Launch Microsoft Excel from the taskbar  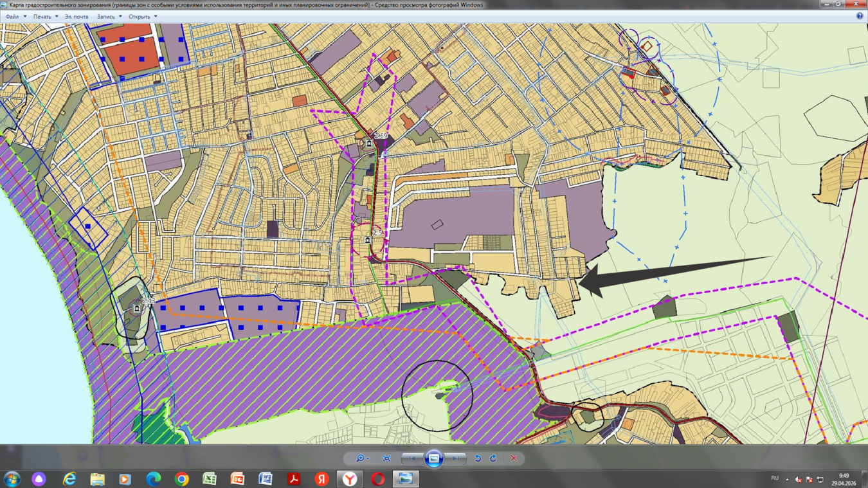click(x=210, y=479)
